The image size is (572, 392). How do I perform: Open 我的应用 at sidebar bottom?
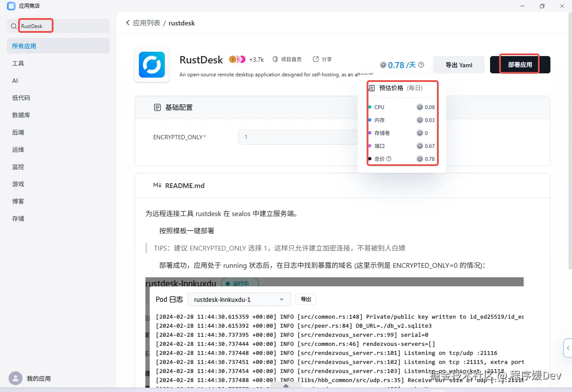point(39,378)
